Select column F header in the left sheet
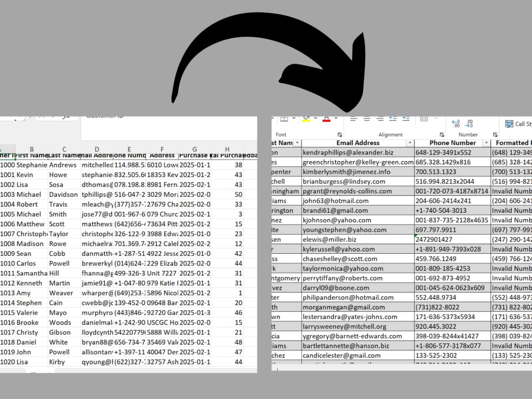 pos(162,149)
